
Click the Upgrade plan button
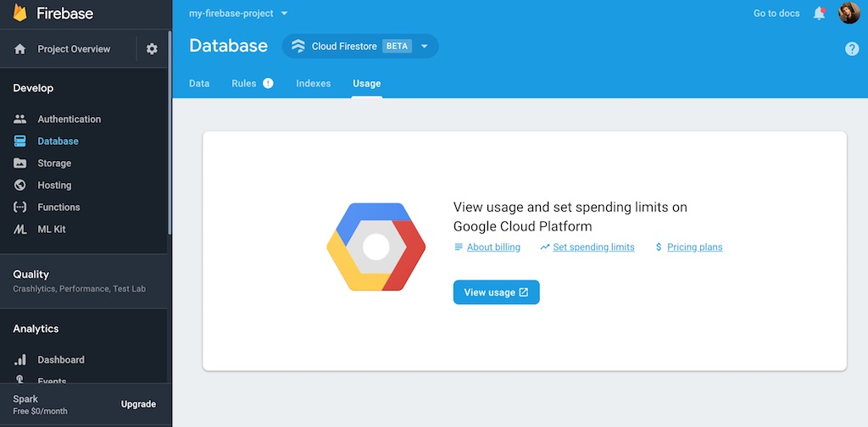click(138, 404)
